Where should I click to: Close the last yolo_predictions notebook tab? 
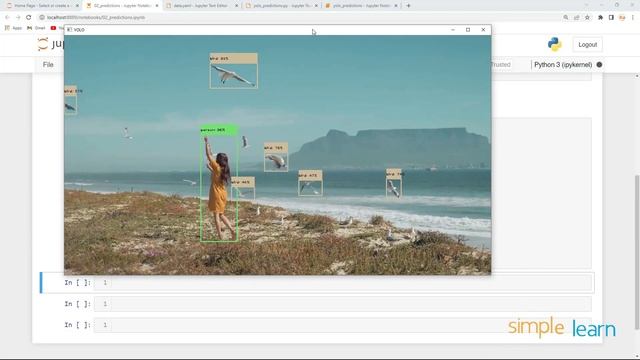pyautogui.click(x=396, y=6)
